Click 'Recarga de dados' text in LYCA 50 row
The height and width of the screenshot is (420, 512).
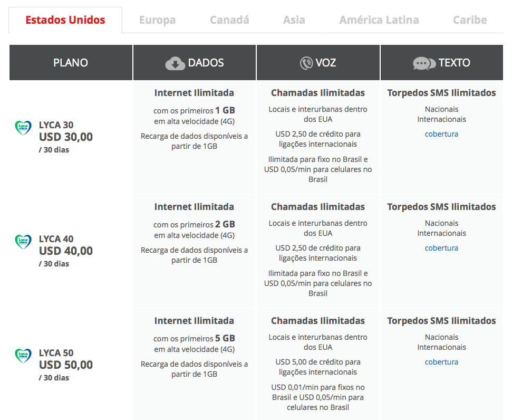[x=169, y=365]
